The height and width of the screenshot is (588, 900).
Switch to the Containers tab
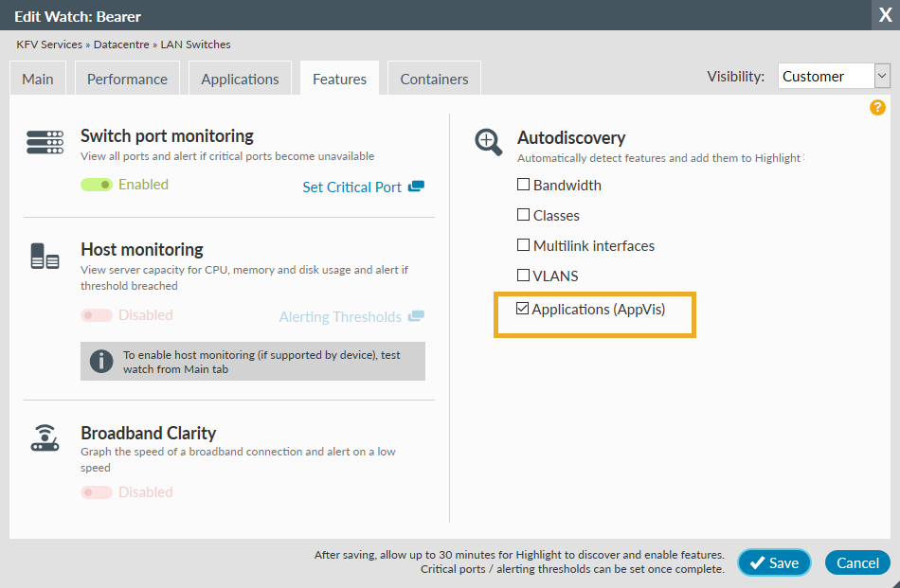pos(434,78)
